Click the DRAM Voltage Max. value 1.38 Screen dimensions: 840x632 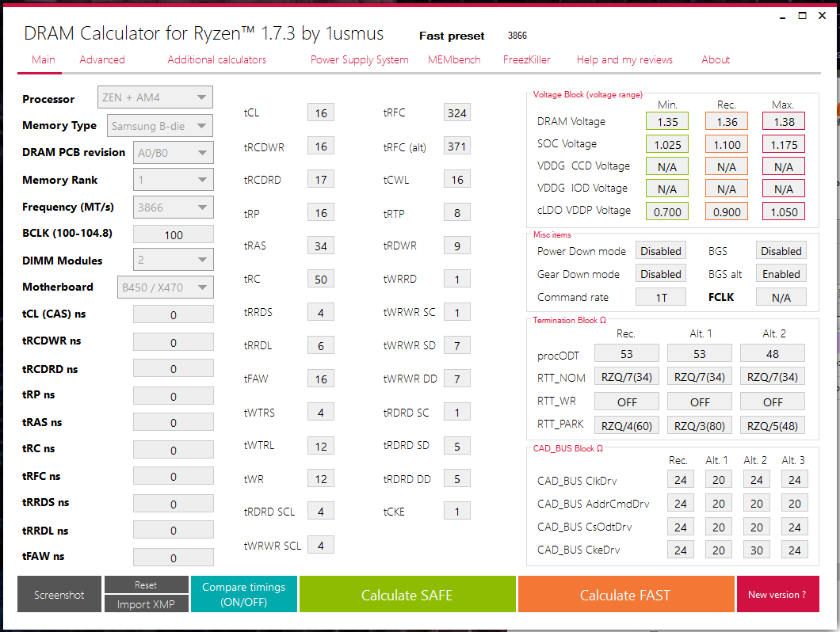click(784, 122)
